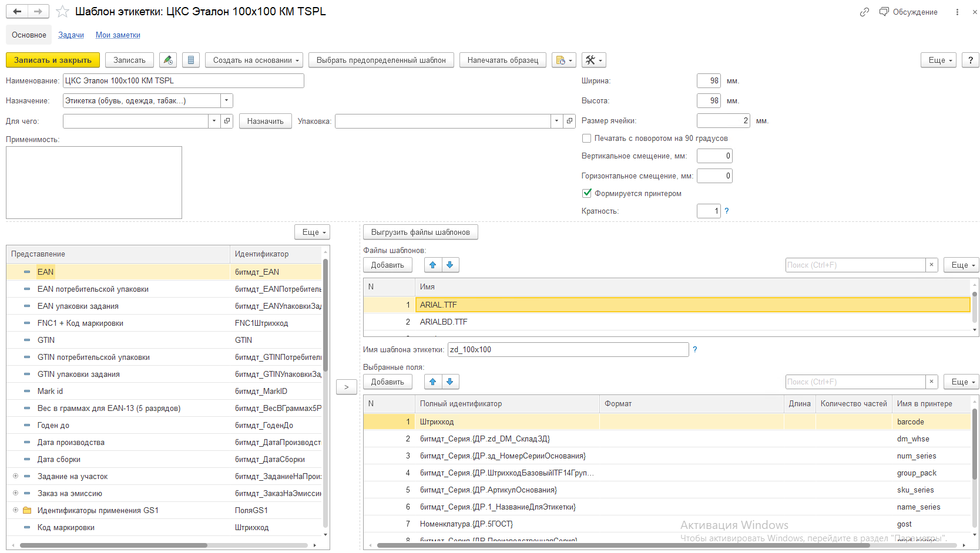The width and height of the screenshot is (980, 553).
Task: Click Выбрать предопределенный шаблон
Action: (x=381, y=60)
